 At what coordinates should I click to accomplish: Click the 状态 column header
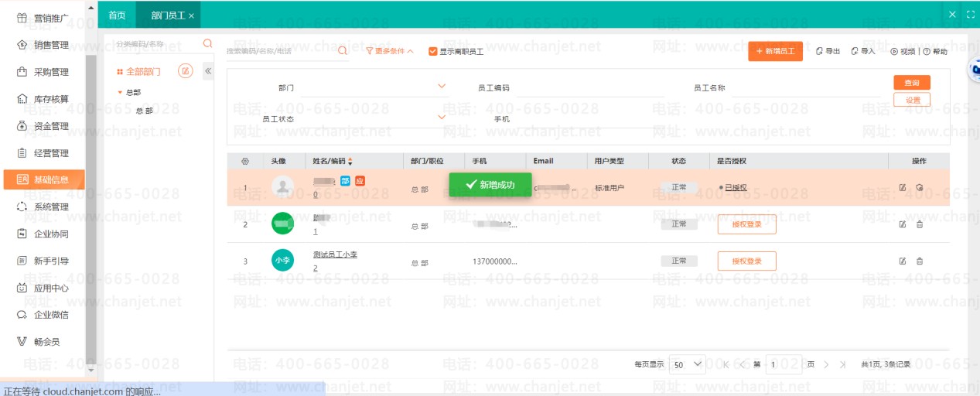pos(678,161)
